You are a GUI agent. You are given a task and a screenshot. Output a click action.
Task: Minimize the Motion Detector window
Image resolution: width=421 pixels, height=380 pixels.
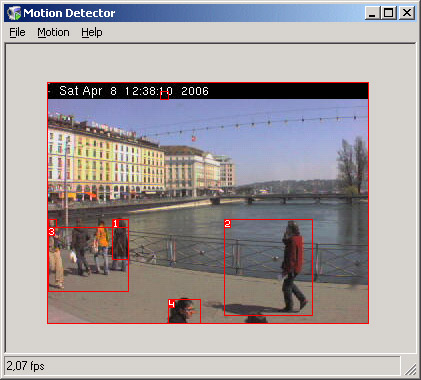pos(372,13)
